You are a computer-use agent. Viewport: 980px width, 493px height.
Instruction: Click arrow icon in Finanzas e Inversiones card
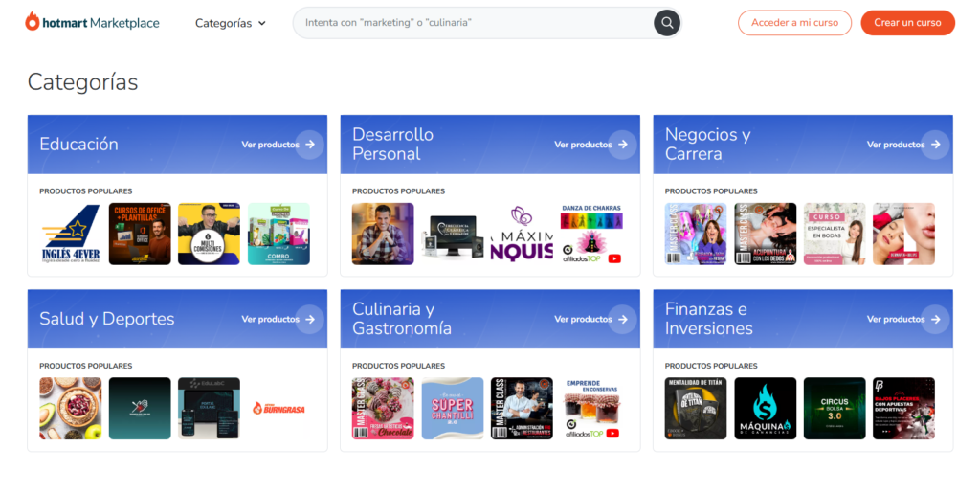(x=935, y=319)
